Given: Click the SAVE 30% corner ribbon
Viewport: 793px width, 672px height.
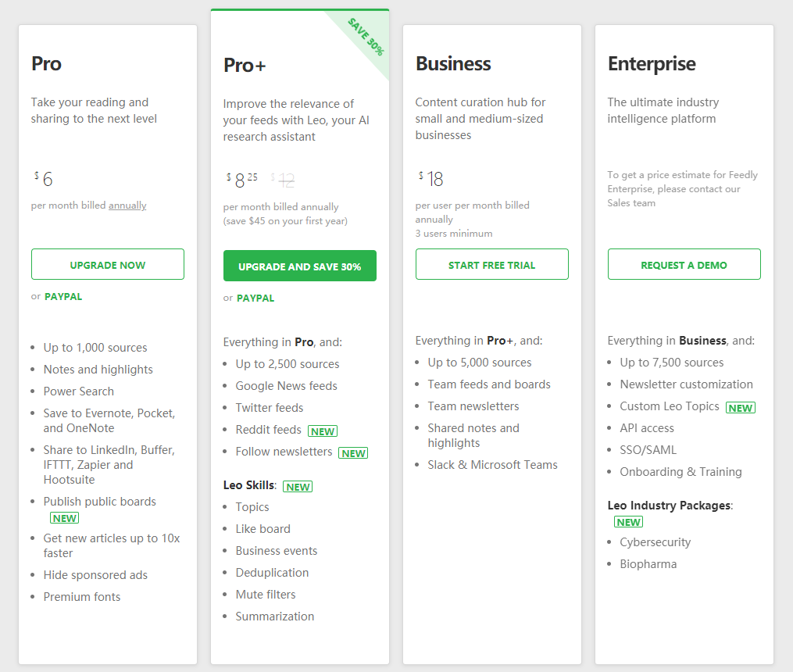Looking at the screenshot, I should (x=366, y=37).
